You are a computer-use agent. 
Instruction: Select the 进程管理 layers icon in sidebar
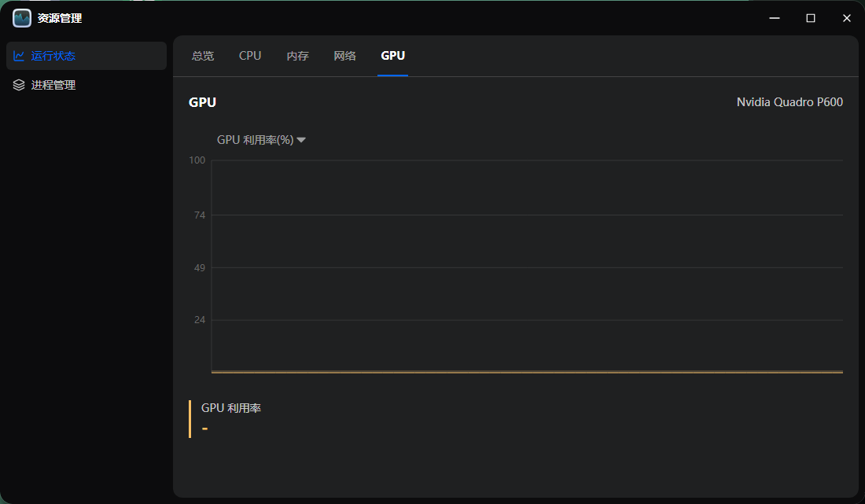point(19,85)
